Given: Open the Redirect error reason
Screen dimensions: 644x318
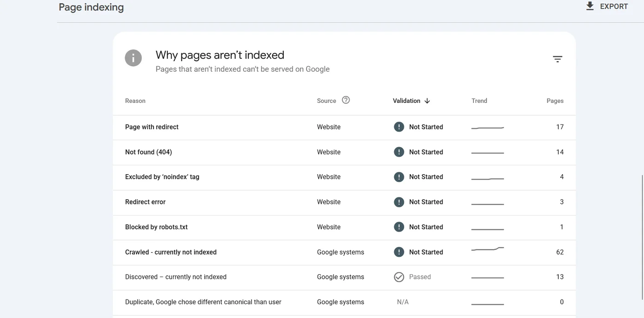Looking at the screenshot, I should pyautogui.click(x=145, y=202).
